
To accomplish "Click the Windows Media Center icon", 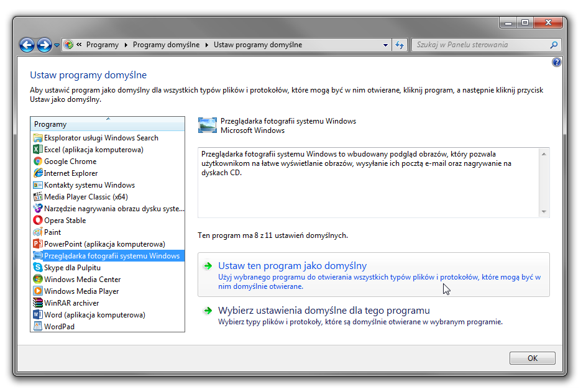I will point(38,279).
